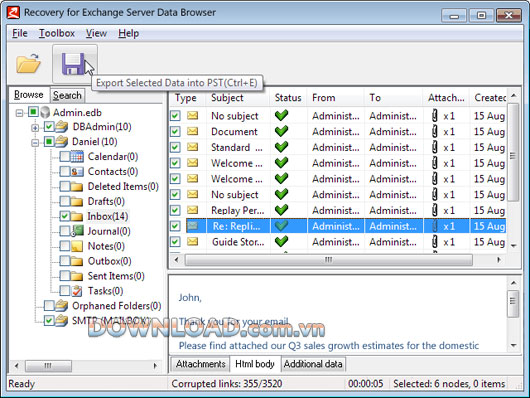Click the Drafts folder icon
This screenshot has height=398, width=530.
77,201
